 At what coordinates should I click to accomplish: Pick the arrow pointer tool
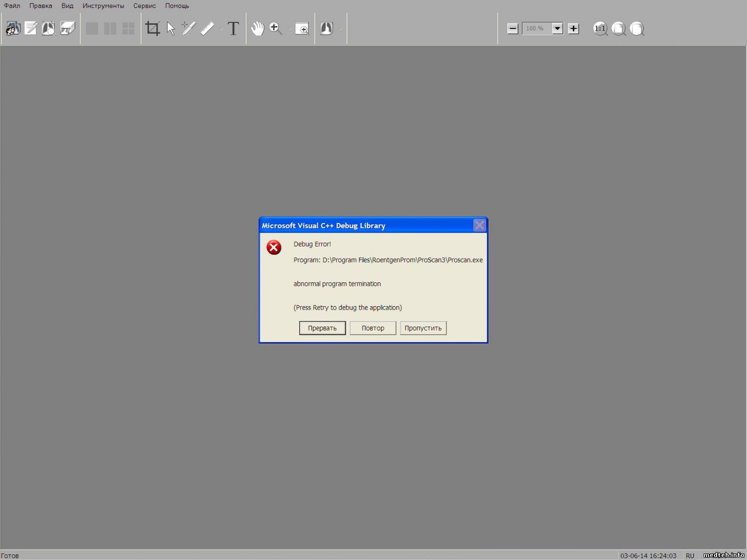171,28
